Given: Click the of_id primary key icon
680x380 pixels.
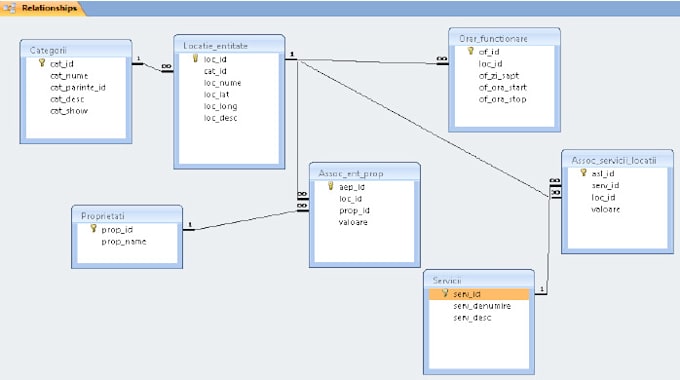Looking at the screenshot, I should pos(471,51).
